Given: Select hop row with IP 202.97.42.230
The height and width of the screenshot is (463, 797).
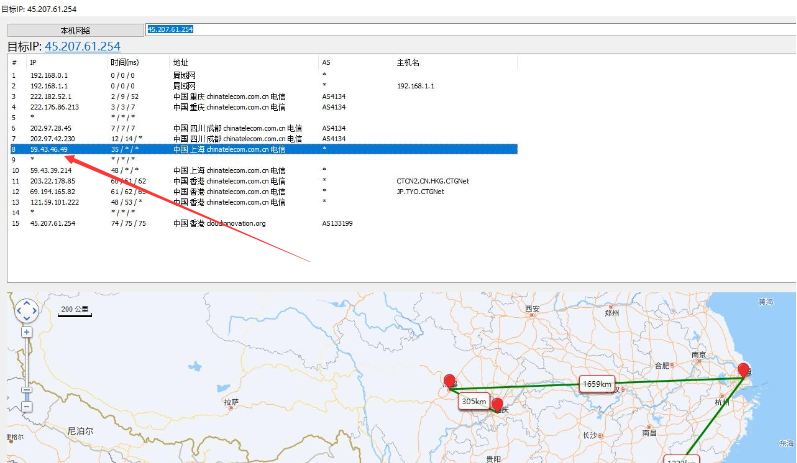Looking at the screenshot, I should [264, 139].
